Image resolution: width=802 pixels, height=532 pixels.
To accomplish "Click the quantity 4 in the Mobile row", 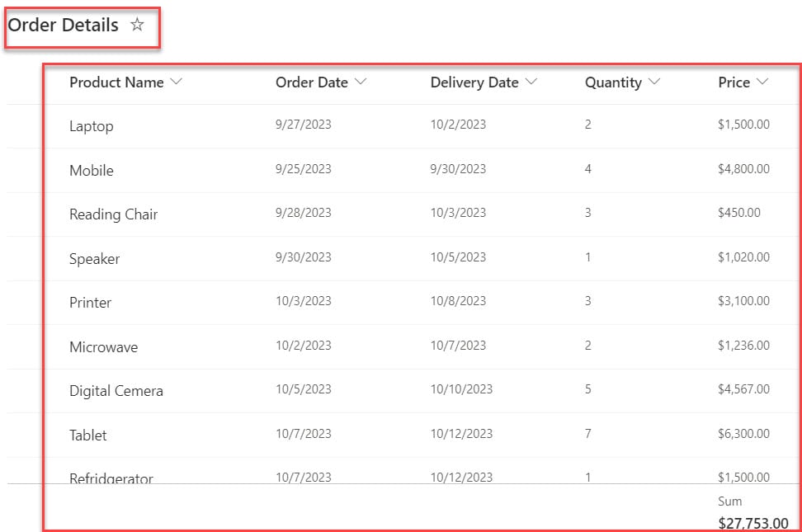I will 588,169.
